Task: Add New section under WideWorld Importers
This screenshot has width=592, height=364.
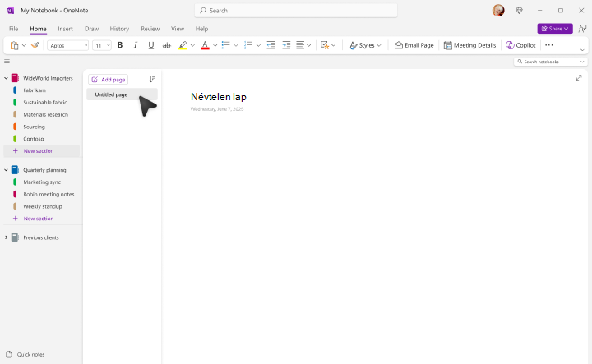Action: coord(42,151)
